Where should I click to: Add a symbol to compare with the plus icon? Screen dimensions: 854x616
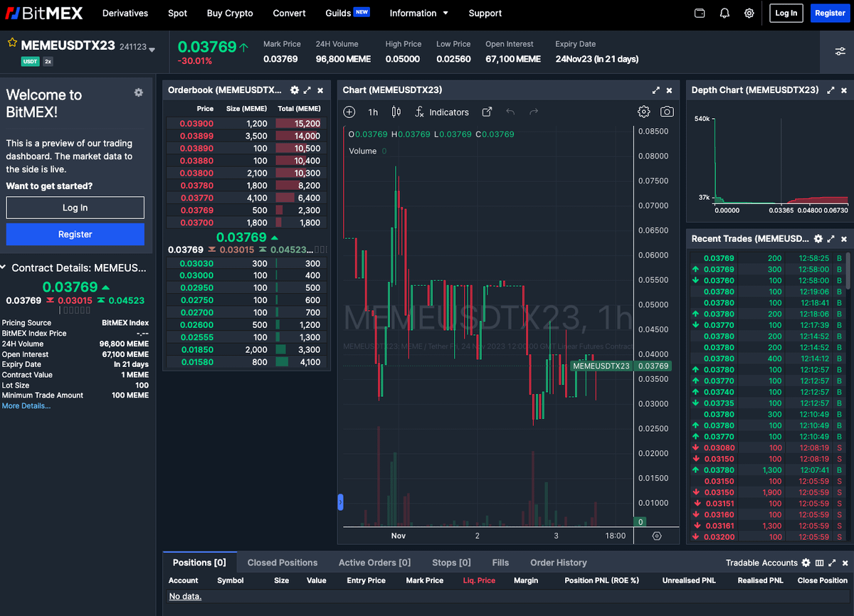tap(349, 112)
